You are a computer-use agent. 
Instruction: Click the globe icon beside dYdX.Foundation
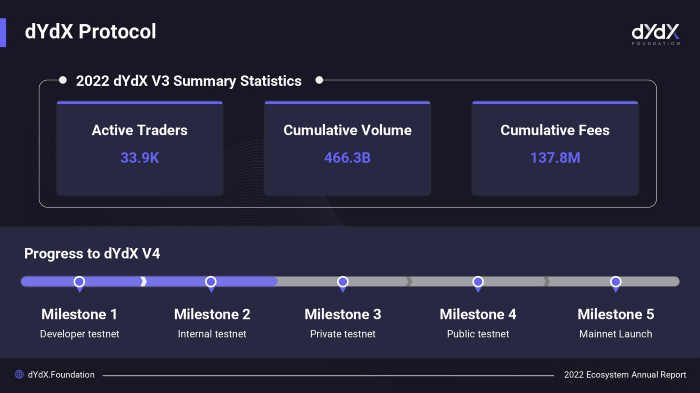19,374
